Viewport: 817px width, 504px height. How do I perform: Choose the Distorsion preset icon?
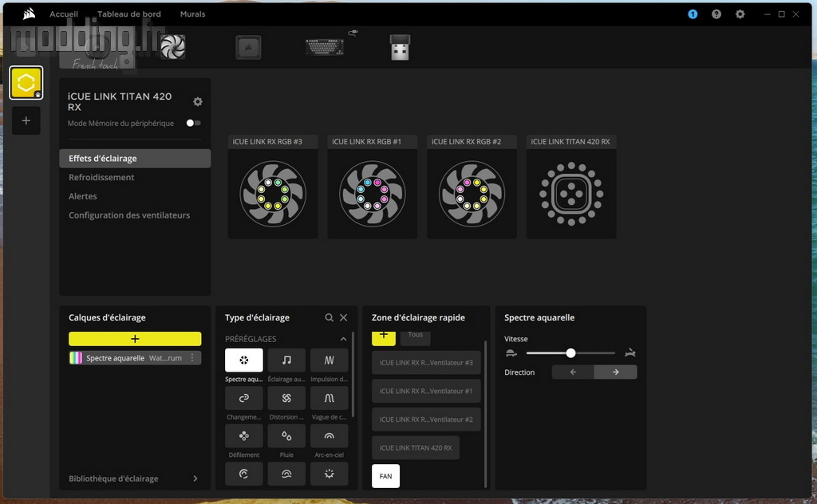pos(286,398)
